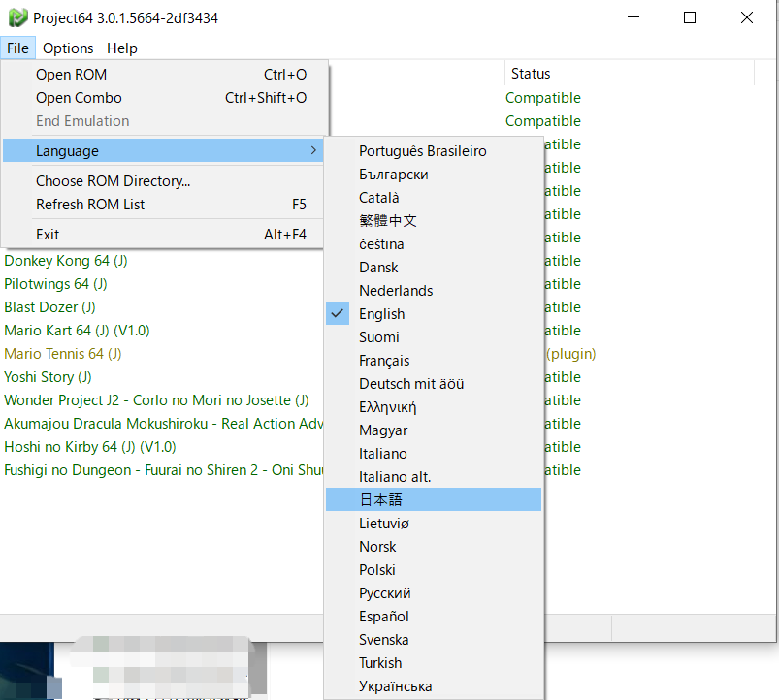779x700 pixels.
Task: Select Українська language option
Action: 434,686
